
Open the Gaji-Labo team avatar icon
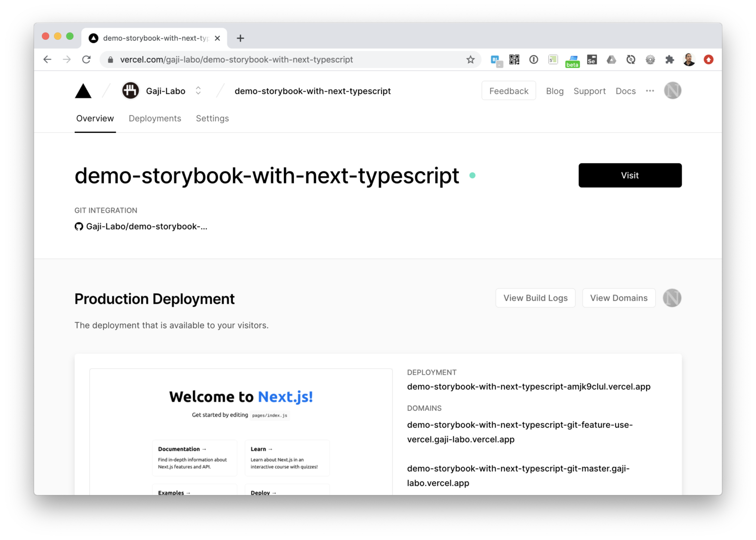[130, 90]
